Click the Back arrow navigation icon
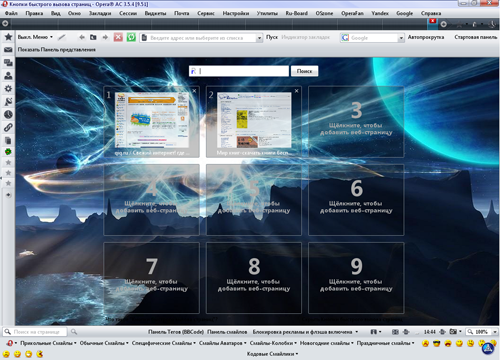Viewport: 500px width, 360px height. (x=82, y=37)
